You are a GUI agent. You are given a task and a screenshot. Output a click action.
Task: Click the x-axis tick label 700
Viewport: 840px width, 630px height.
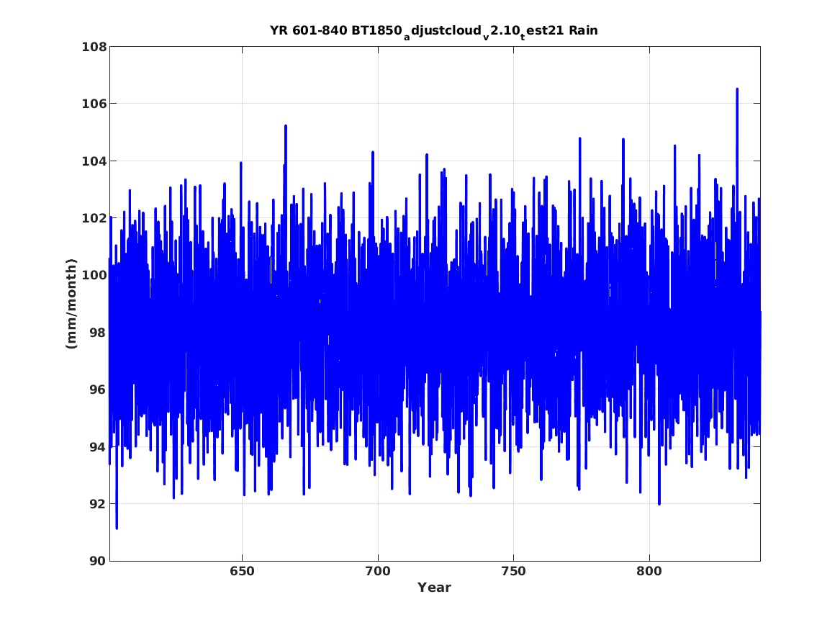(x=378, y=572)
